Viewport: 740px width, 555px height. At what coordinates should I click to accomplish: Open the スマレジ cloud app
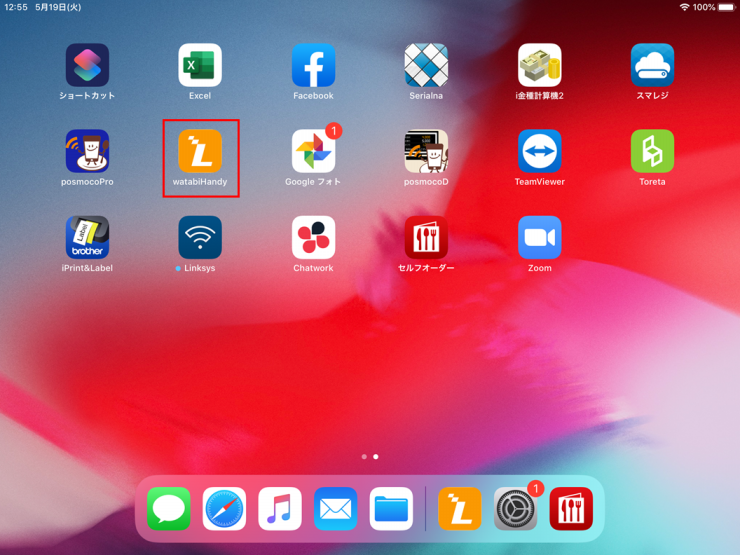click(652, 65)
